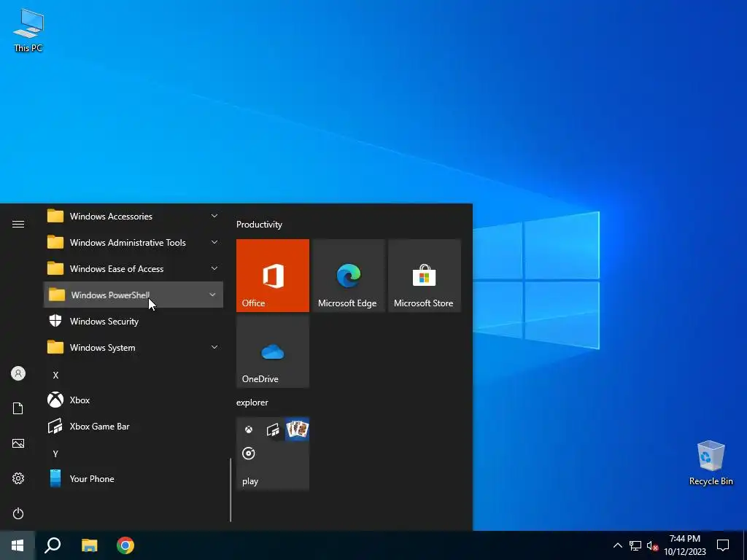Open the OneDrive tile

coord(273,351)
